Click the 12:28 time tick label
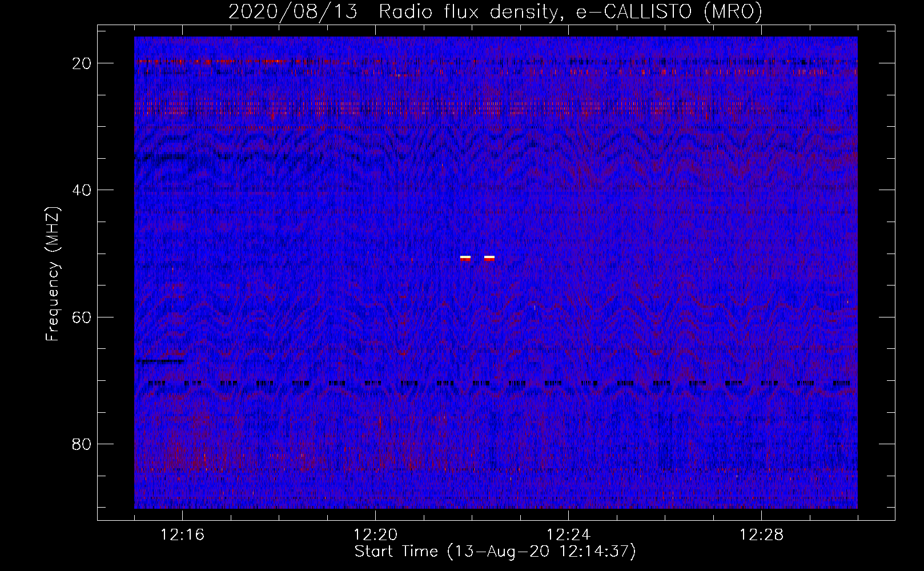The image size is (924, 571). coord(761,535)
